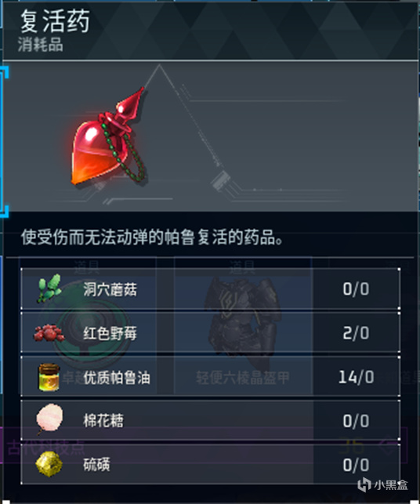Click the 0/0 count for sulfur
The width and height of the screenshot is (420, 504).
click(x=356, y=465)
